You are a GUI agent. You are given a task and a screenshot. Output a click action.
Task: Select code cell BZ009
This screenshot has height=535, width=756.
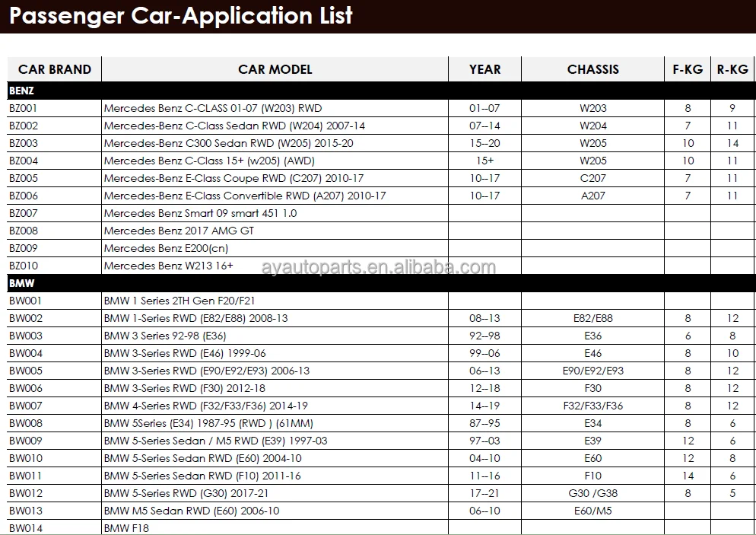click(x=55, y=248)
